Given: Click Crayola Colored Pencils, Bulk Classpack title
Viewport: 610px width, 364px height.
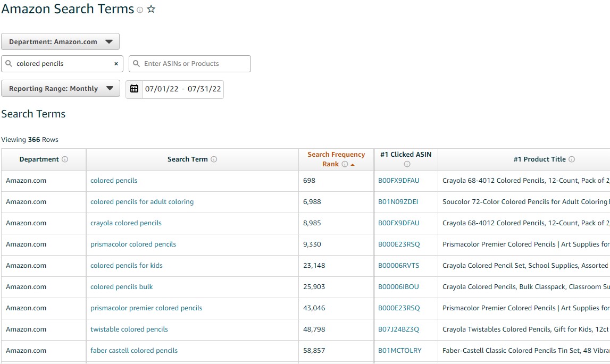Looking at the screenshot, I should coord(526,287).
